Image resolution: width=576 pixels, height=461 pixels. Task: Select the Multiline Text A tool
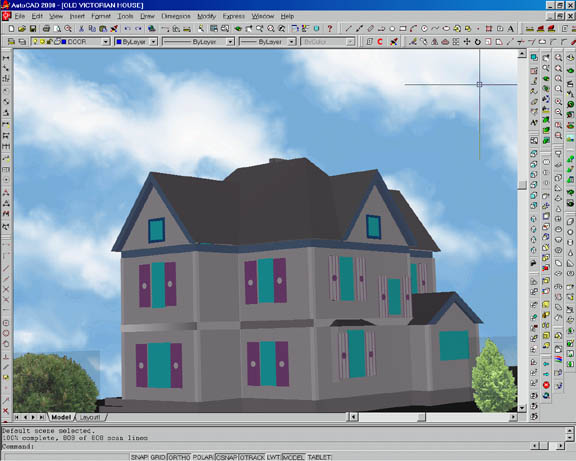pyautogui.click(x=511, y=29)
